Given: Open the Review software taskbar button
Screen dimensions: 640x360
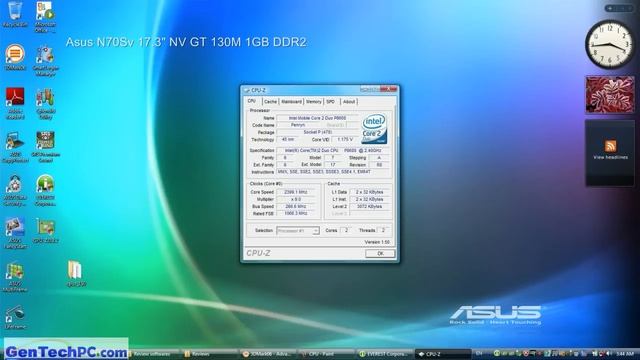Looking at the screenshot, I should (x=154, y=354).
